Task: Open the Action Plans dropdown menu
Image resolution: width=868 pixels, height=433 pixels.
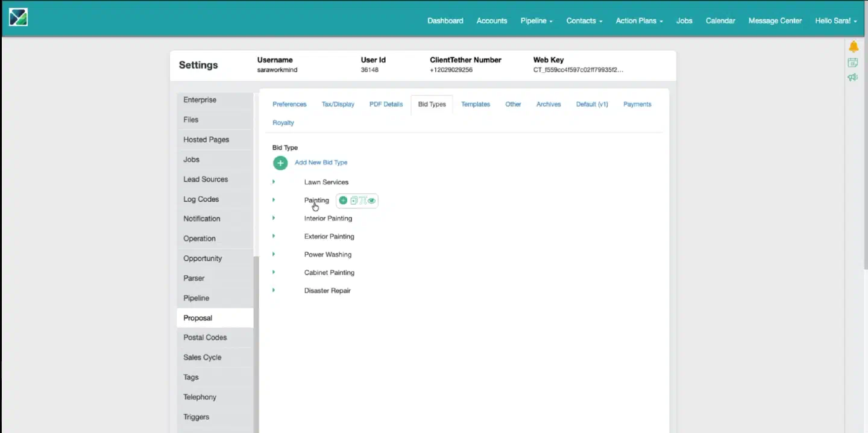Action: coord(639,20)
